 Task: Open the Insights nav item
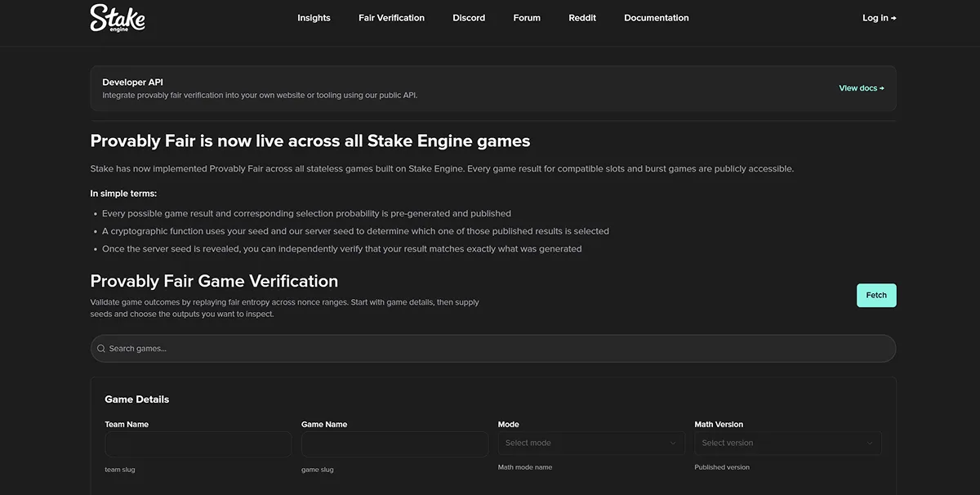(x=314, y=18)
